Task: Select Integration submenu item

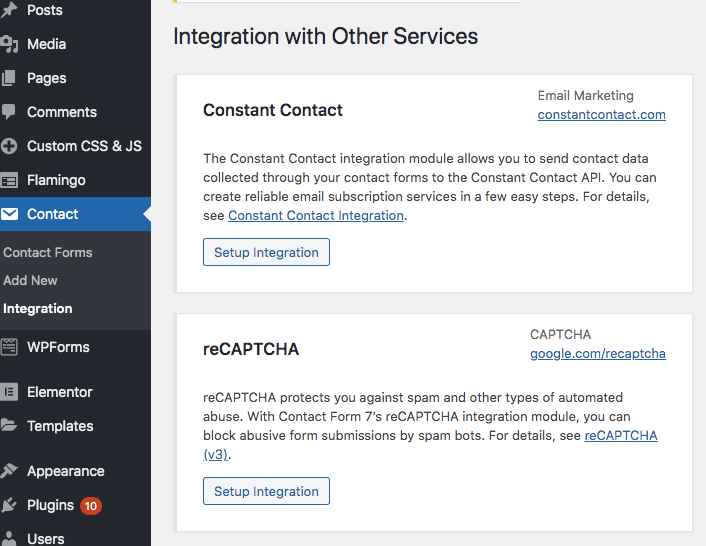Action: click(38, 308)
